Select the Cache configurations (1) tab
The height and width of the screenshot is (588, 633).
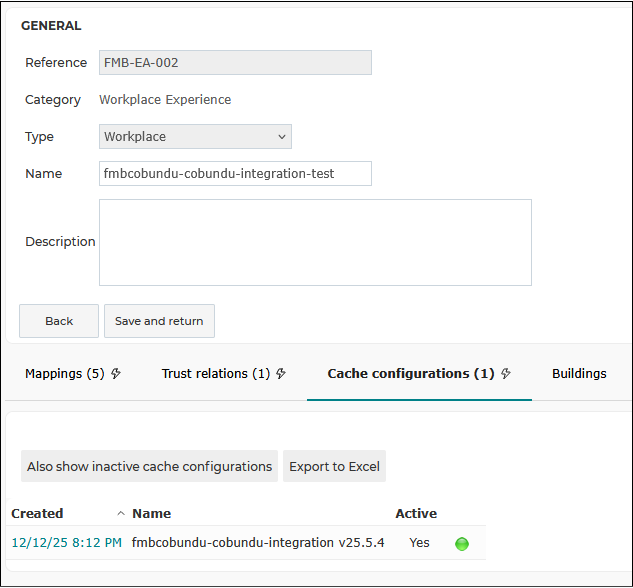click(x=411, y=373)
